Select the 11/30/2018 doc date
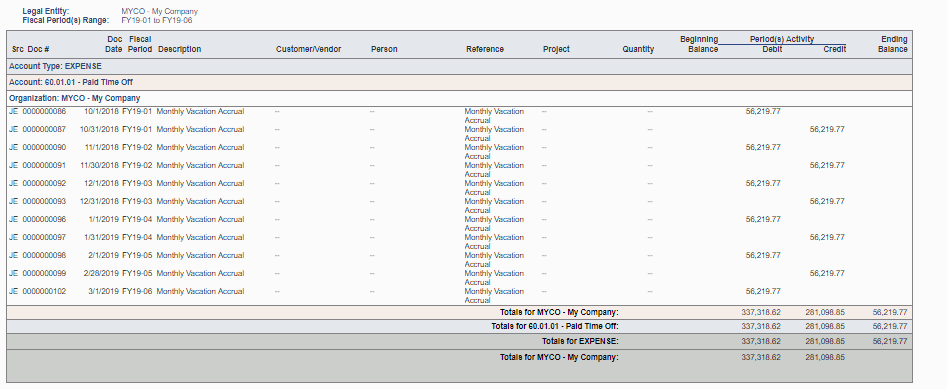 pyautogui.click(x=100, y=166)
